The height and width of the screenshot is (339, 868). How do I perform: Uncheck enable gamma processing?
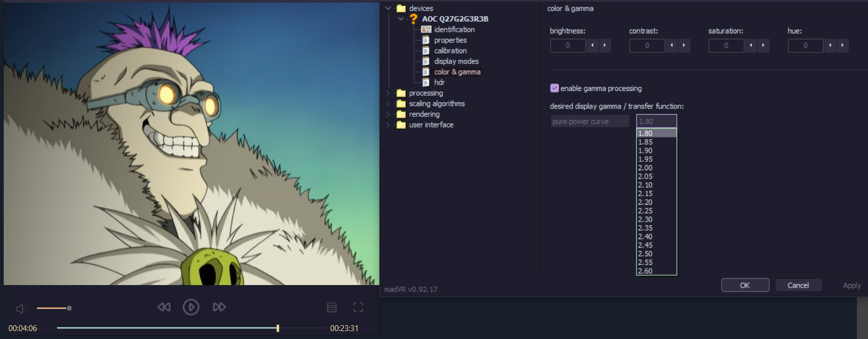[x=554, y=88]
